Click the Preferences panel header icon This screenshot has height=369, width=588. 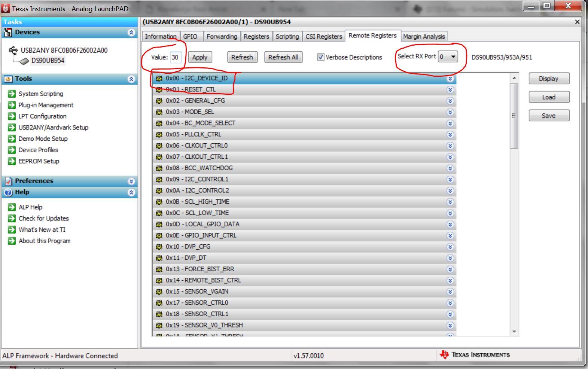8,181
